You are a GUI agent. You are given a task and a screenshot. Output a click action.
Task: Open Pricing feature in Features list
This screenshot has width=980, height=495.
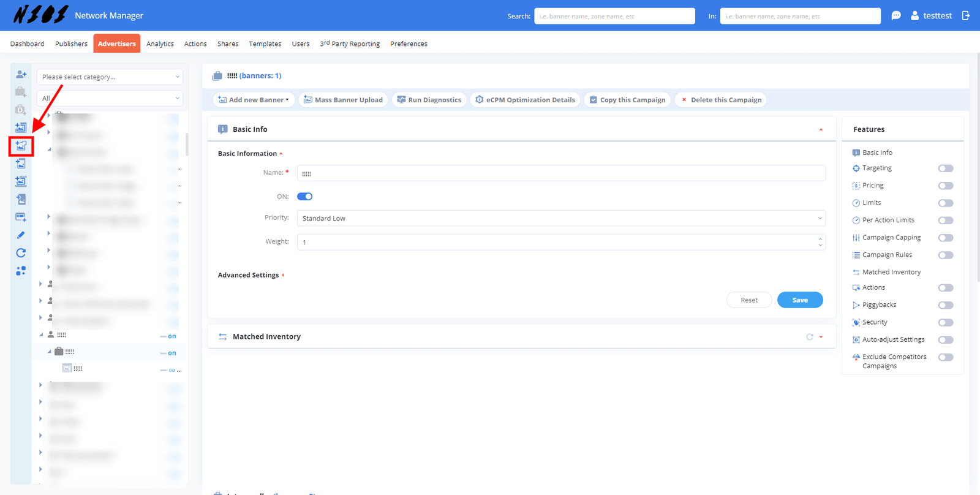click(x=873, y=185)
